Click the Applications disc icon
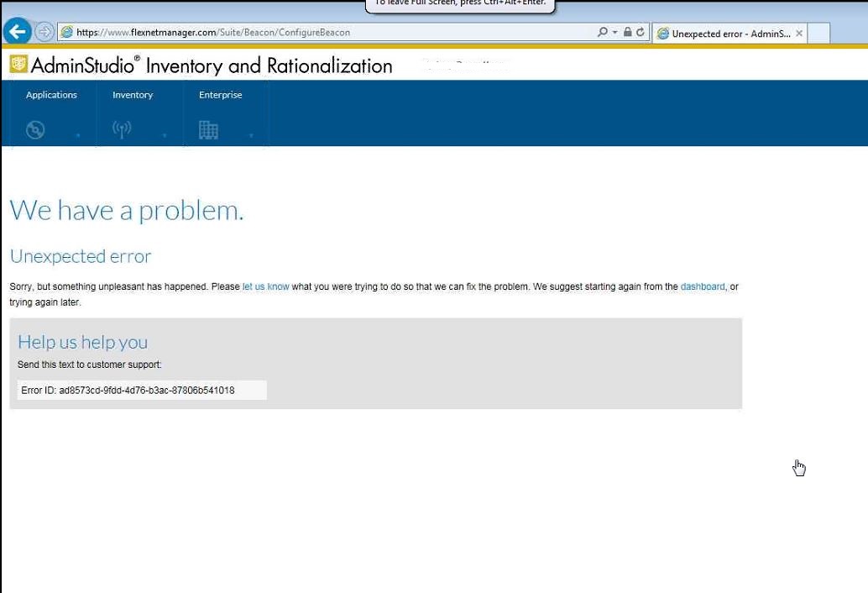 [x=35, y=130]
